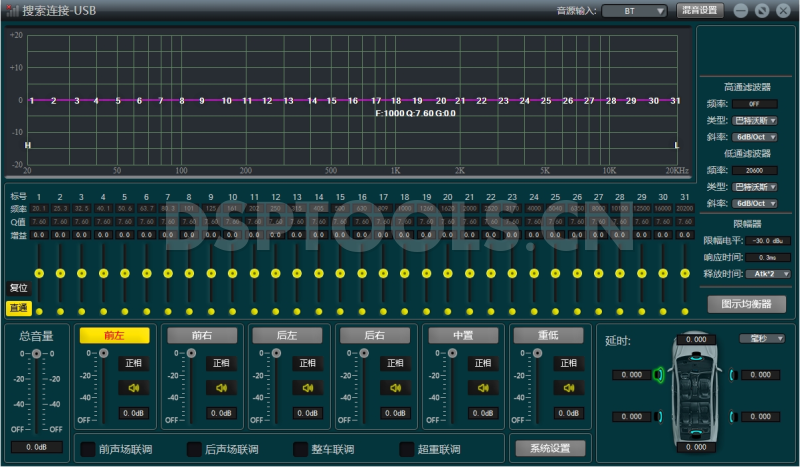Screen dimensions: 800x467
Task: Select the 后左 channel tab
Action: coord(287,335)
